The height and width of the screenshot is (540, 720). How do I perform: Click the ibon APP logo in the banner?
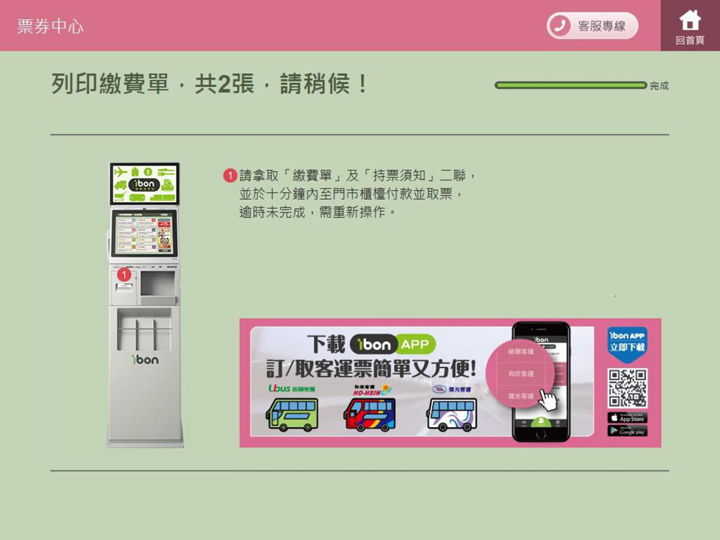pos(393,344)
